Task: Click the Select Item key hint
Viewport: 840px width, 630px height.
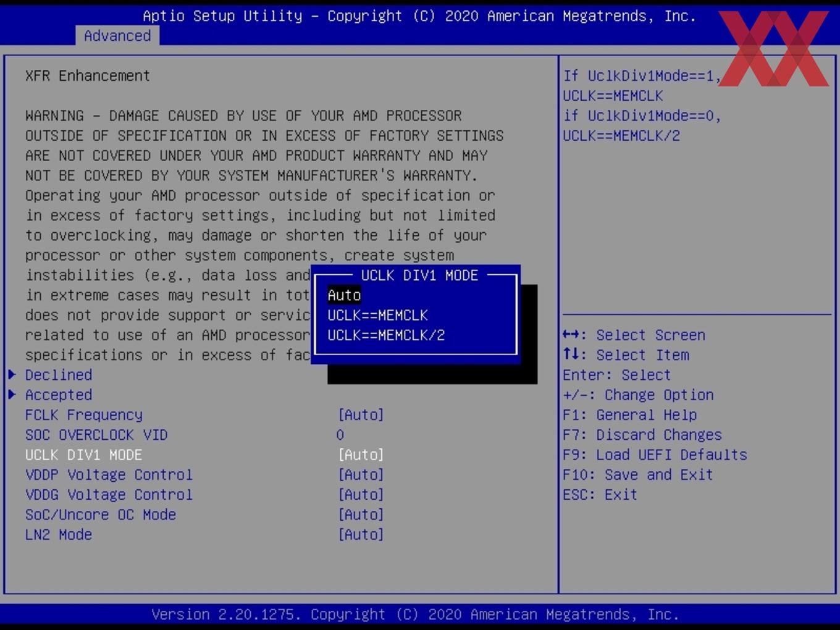Action: [626, 355]
